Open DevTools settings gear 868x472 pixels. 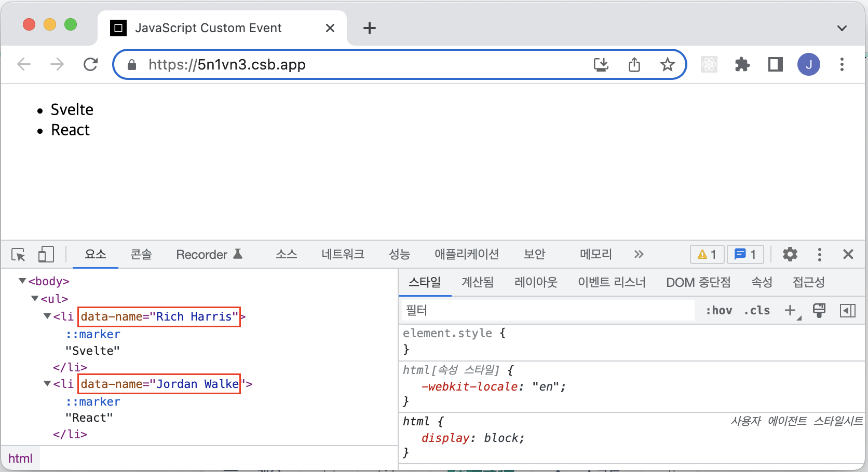pos(790,254)
